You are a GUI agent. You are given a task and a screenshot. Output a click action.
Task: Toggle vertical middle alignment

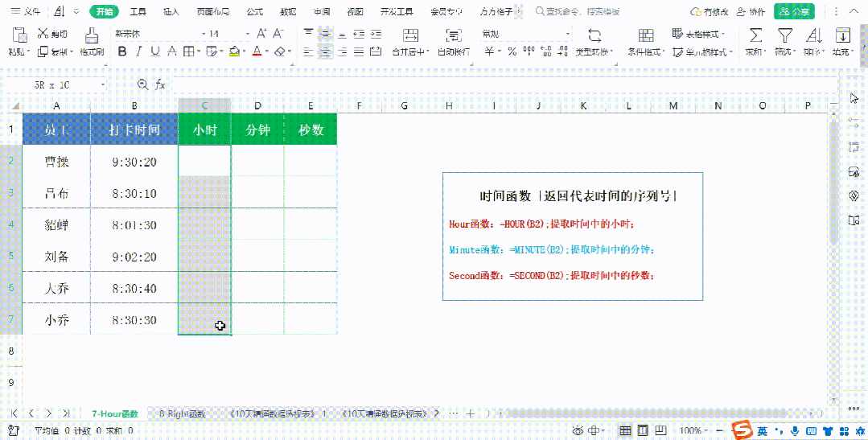[x=326, y=34]
